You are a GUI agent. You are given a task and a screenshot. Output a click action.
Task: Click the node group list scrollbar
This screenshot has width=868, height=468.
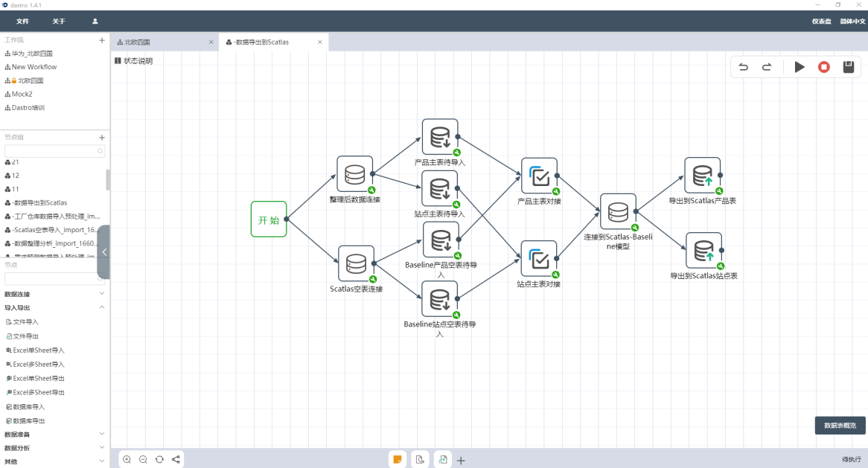(x=107, y=180)
